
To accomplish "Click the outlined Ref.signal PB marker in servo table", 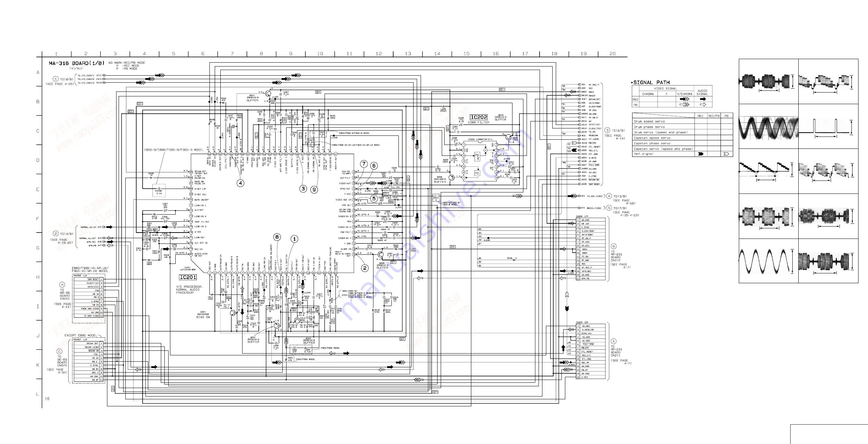I will 726,154.
